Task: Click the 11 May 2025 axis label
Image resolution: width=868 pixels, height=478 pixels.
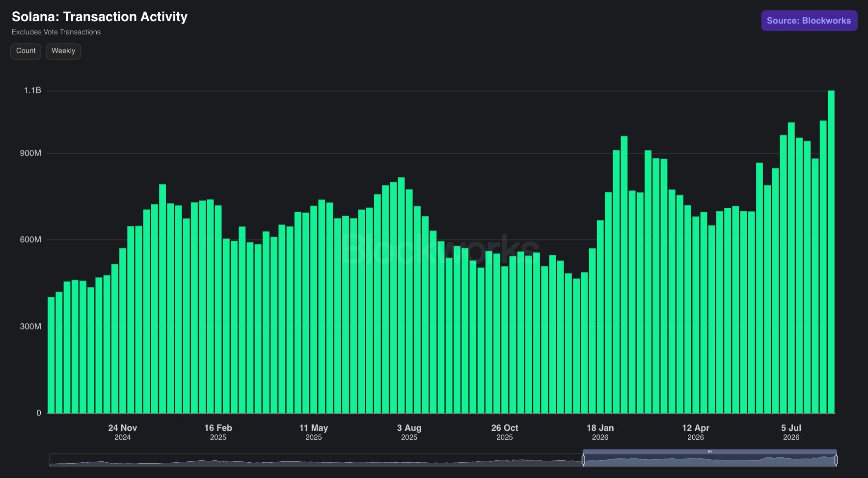Action: 314,432
